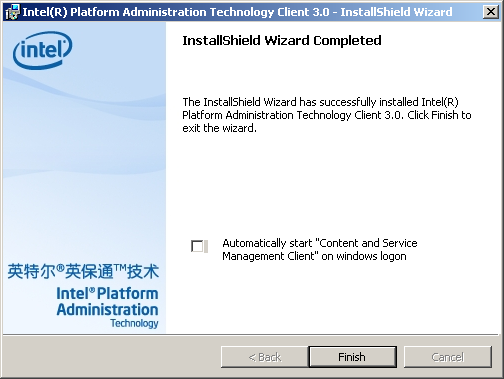
Task: Click the Chinese Intel branding text
Action: [x=83, y=271]
